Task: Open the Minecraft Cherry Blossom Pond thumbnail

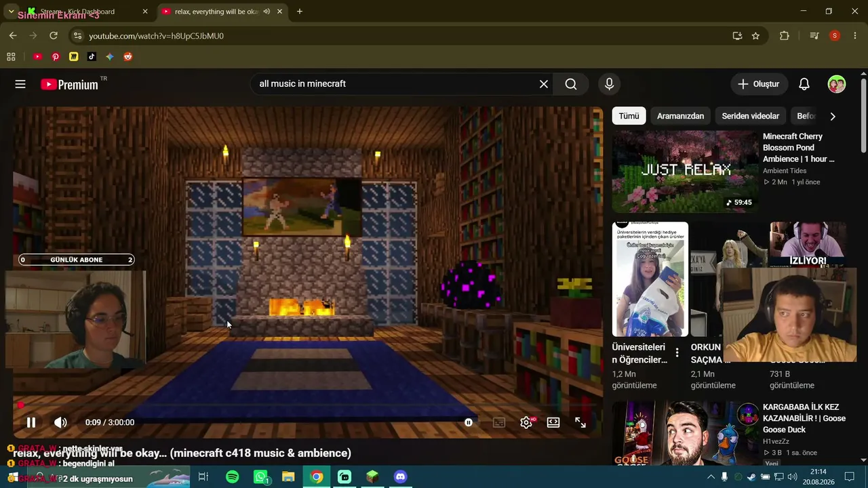Action: click(685, 171)
